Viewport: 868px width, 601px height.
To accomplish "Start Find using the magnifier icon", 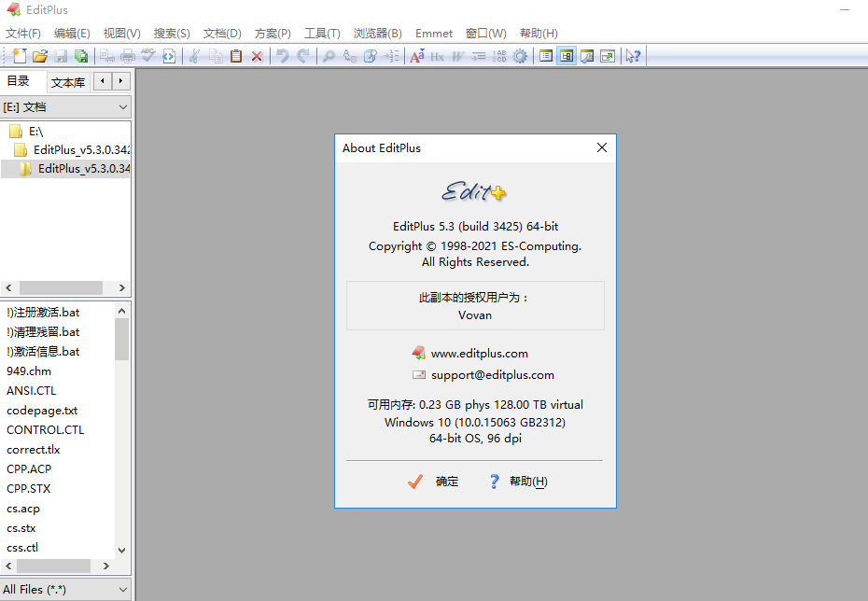I will (329, 56).
